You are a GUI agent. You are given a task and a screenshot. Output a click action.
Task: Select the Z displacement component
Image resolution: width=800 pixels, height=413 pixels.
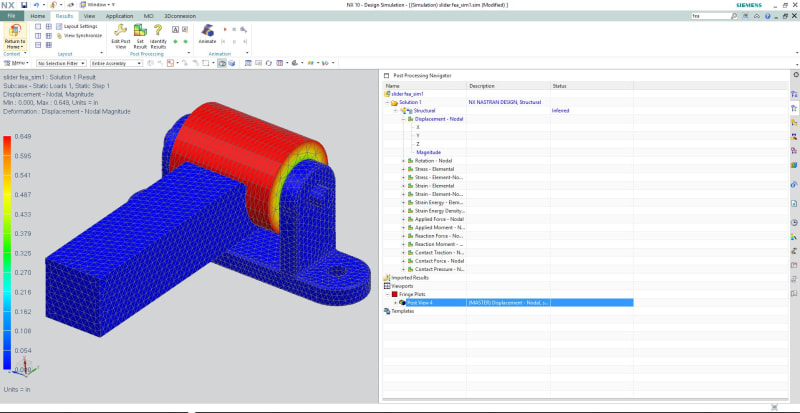pyautogui.click(x=418, y=144)
